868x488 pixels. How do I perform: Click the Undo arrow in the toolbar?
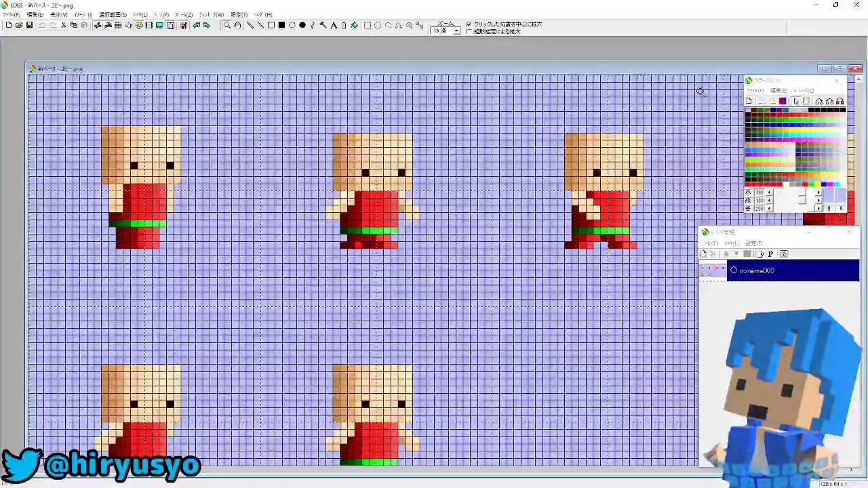tap(42, 25)
